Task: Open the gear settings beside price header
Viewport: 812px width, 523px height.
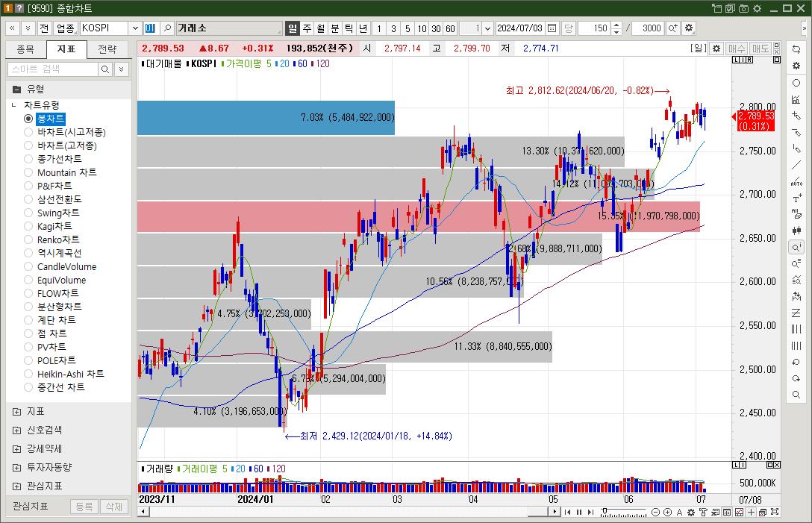Action: tap(716, 48)
